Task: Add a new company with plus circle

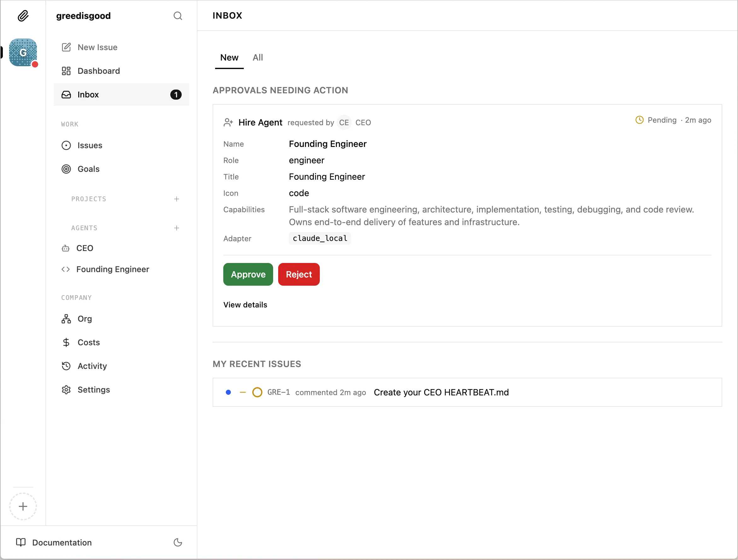Action: (23, 506)
